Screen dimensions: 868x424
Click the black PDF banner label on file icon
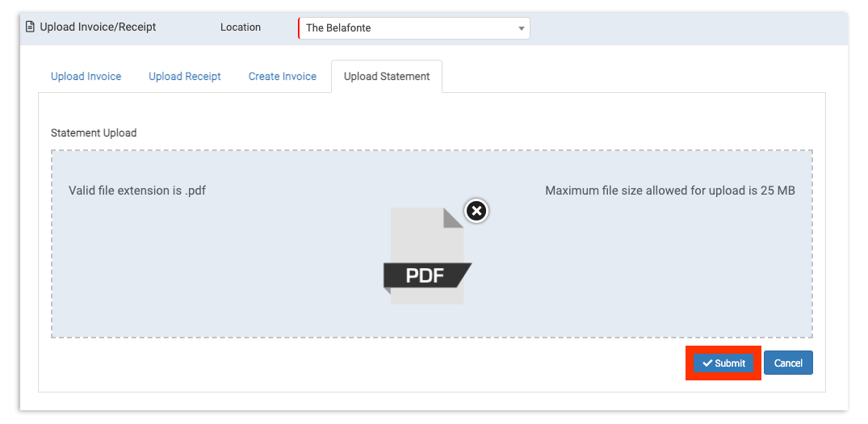426,275
